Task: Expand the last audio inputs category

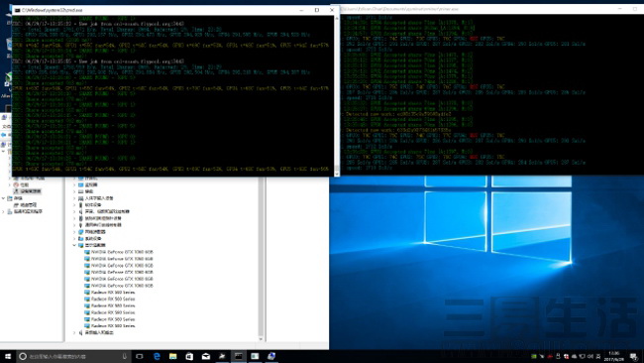Action: click(x=74, y=332)
